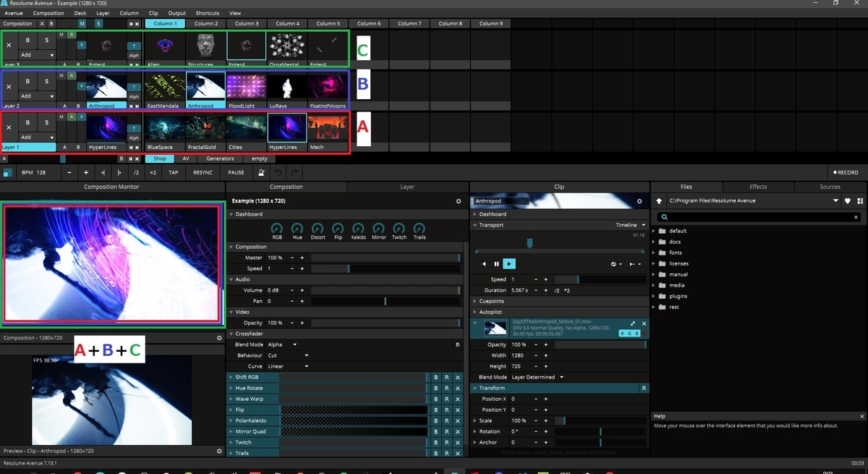Click the Composition Master slider
The image size is (868, 474).
coord(386,258)
